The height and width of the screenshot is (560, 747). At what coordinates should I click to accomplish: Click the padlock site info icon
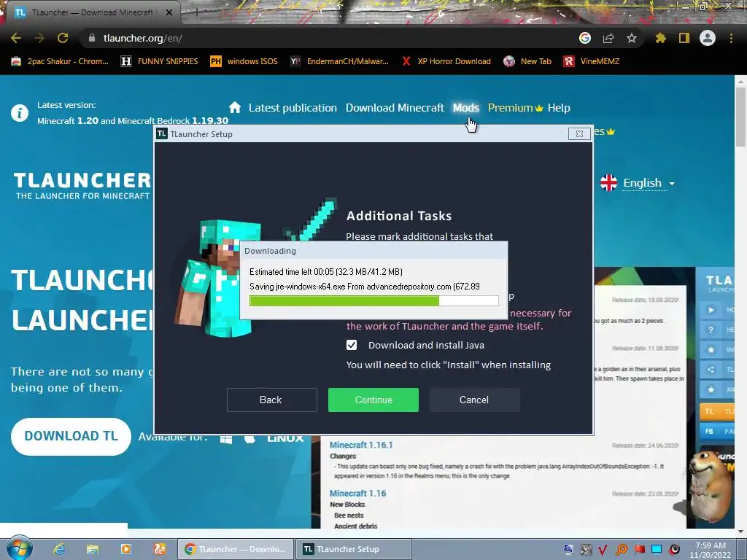(x=92, y=38)
